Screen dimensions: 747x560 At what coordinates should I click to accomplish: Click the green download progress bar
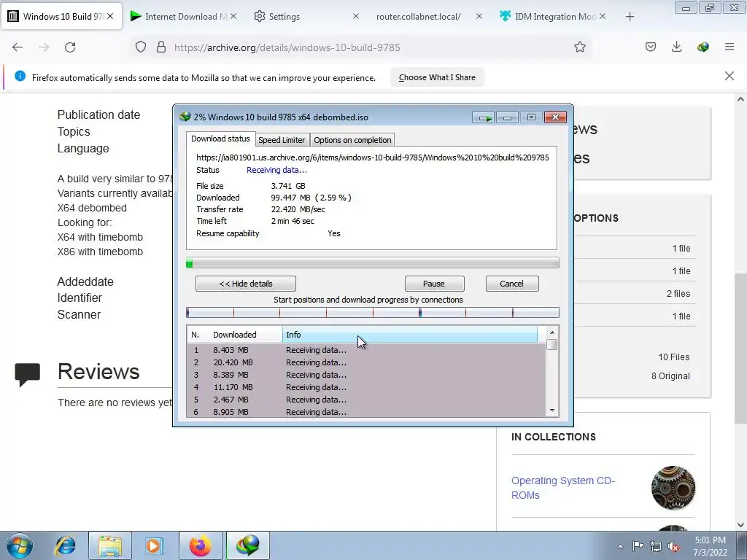point(373,262)
